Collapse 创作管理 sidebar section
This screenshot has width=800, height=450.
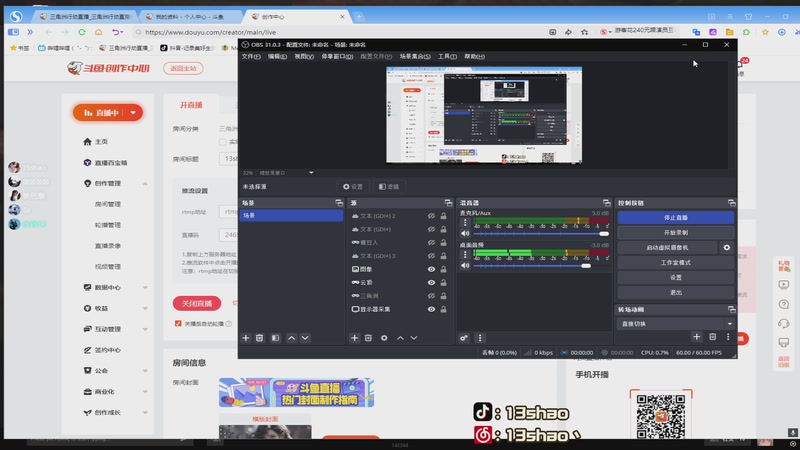click(145, 184)
